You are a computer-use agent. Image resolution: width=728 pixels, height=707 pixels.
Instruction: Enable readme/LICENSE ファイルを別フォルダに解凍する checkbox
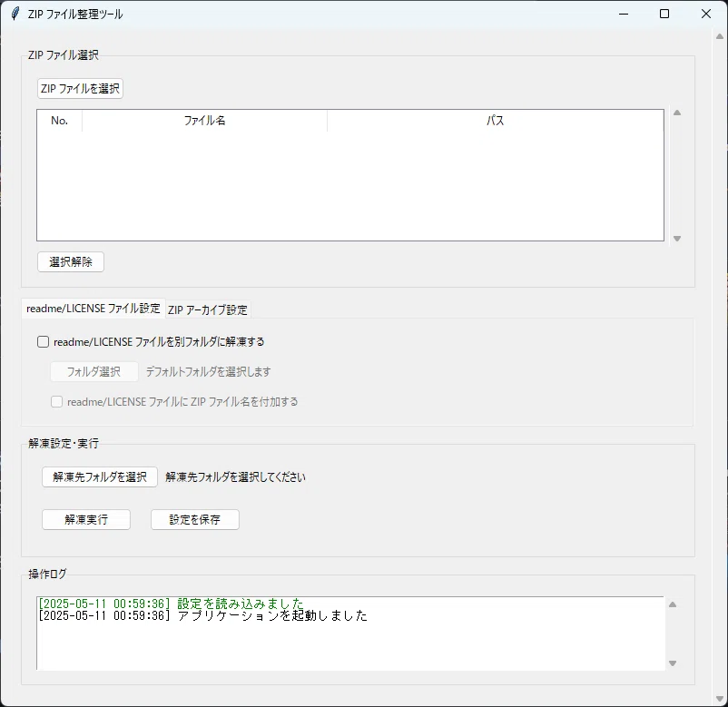coord(43,342)
